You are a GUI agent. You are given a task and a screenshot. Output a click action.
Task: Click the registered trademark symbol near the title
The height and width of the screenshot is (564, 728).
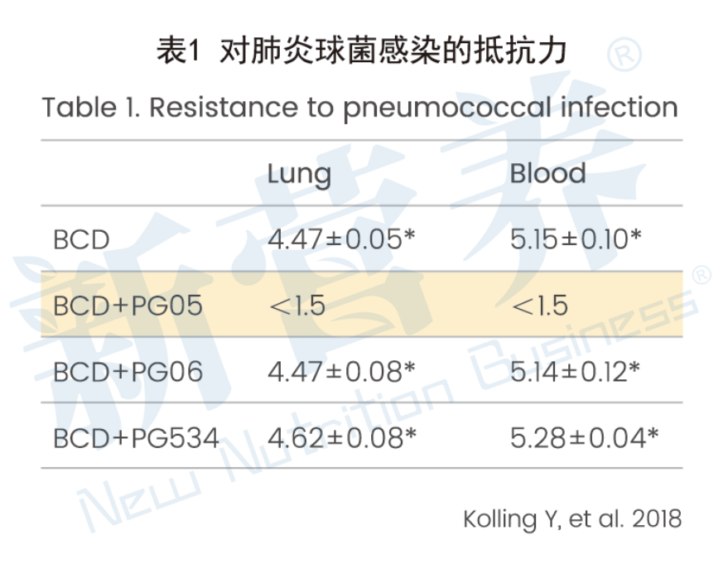click(624, 55)
